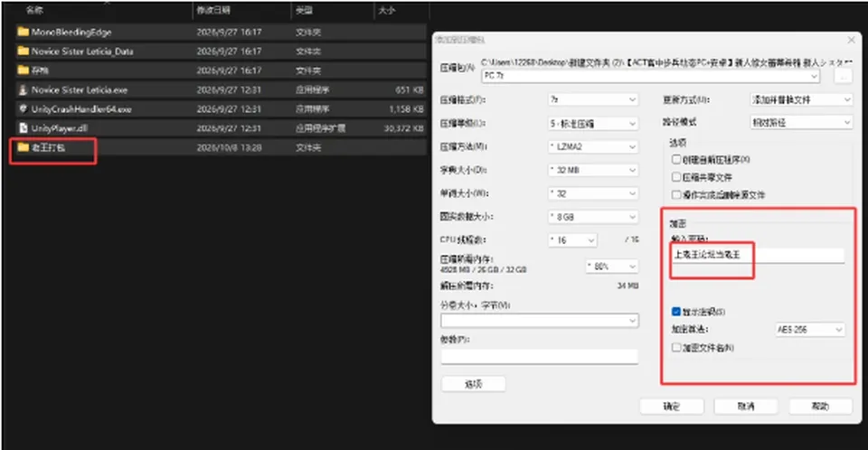
Task: Click the date cell of UnityPlayer.dll row
Action: coord(229,128)
